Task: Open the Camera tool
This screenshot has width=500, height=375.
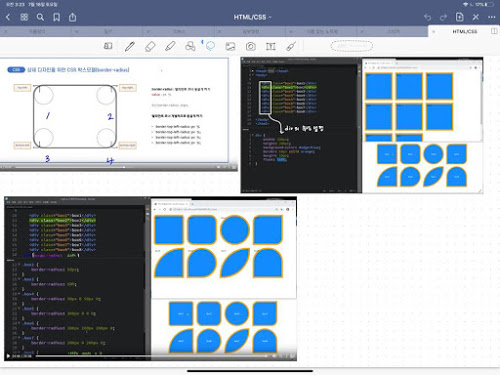Action: click(x=251, y=46)
